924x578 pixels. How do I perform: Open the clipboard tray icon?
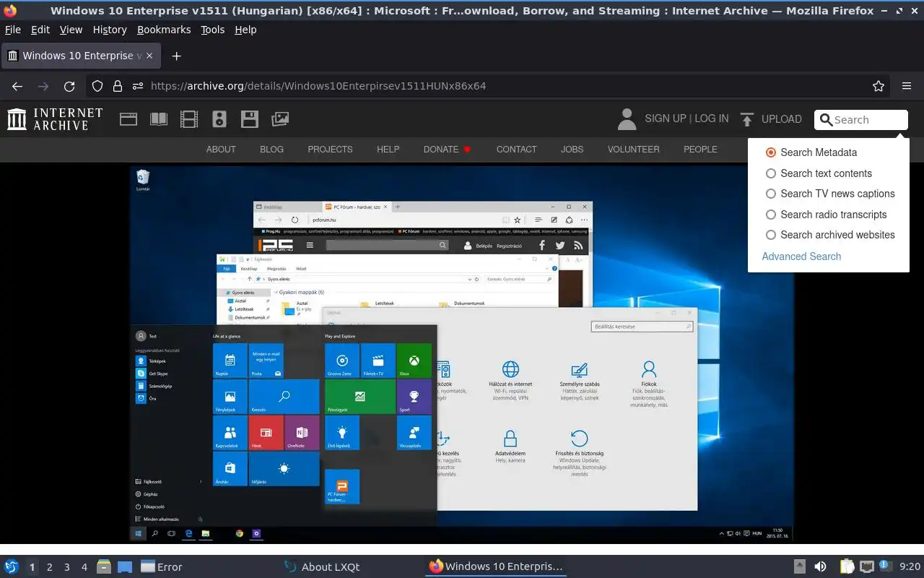(847, 566)
